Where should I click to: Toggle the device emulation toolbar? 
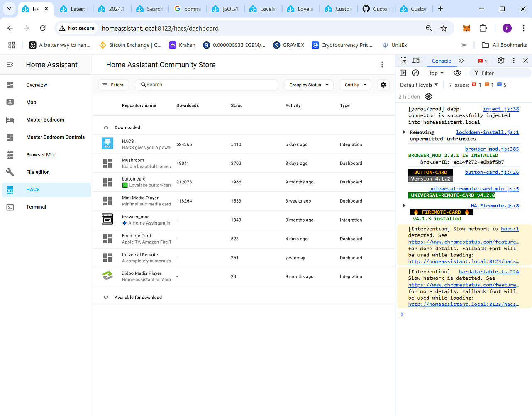coord(415,60)
